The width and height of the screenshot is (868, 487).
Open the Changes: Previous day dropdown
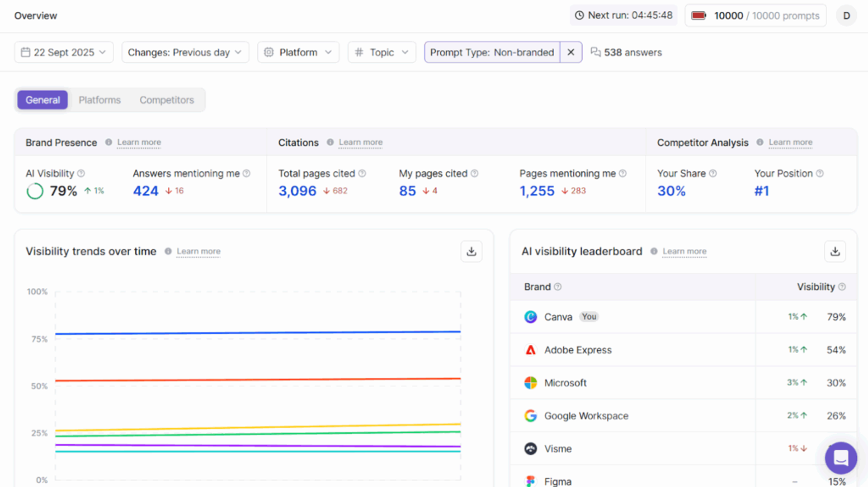[x=185, y=52]
